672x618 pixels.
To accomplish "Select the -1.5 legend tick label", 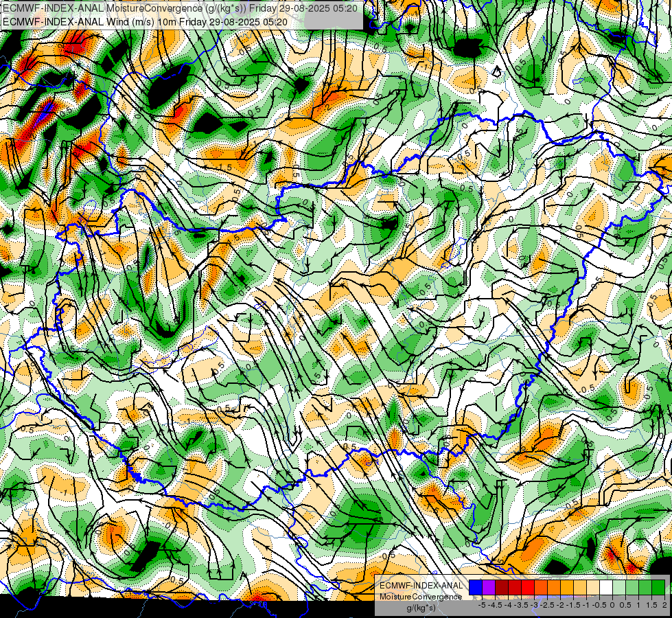I will pyautogui.click(x=573, y=605).
